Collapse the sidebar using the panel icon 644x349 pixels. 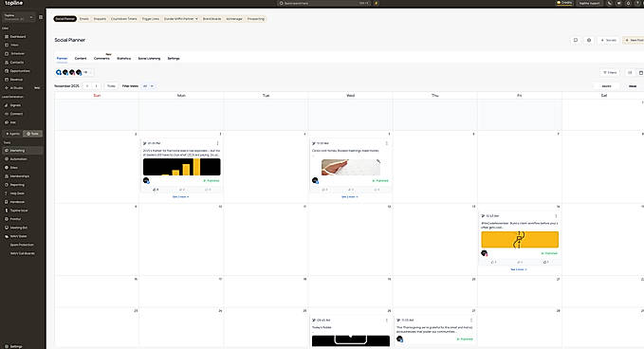click(41, 17)
